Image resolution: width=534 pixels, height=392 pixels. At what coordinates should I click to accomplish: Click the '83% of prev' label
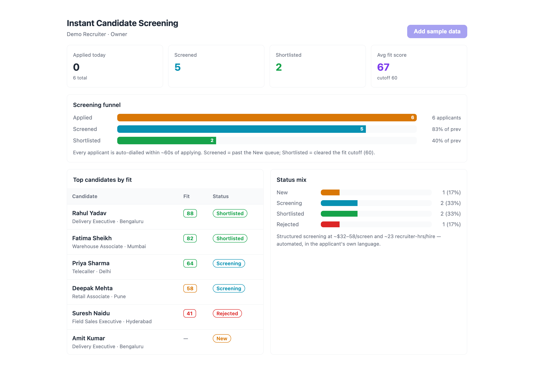pyautogui.click(x=446, y=129)
